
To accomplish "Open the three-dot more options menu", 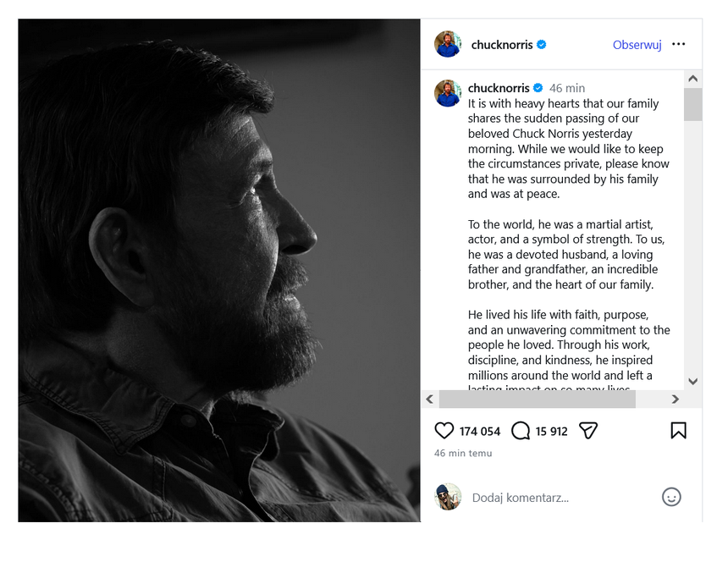I will pos(678,44).
